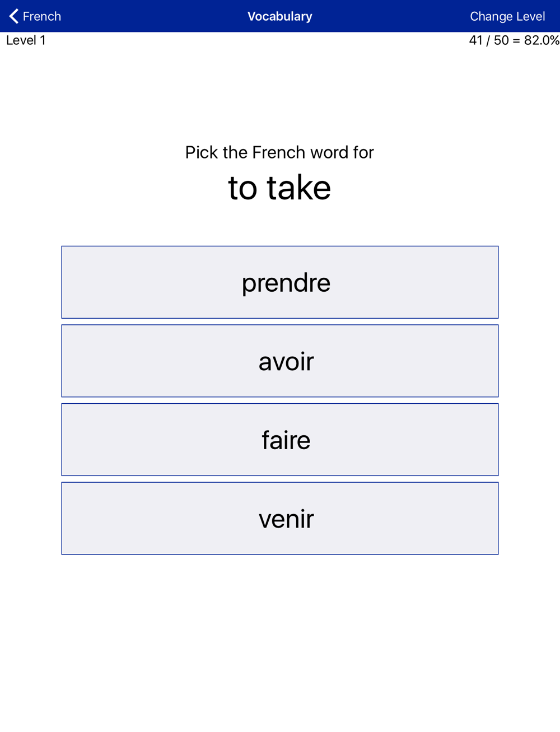Click the first answer choice in the list
560x732 pixels.
[280, 282]
